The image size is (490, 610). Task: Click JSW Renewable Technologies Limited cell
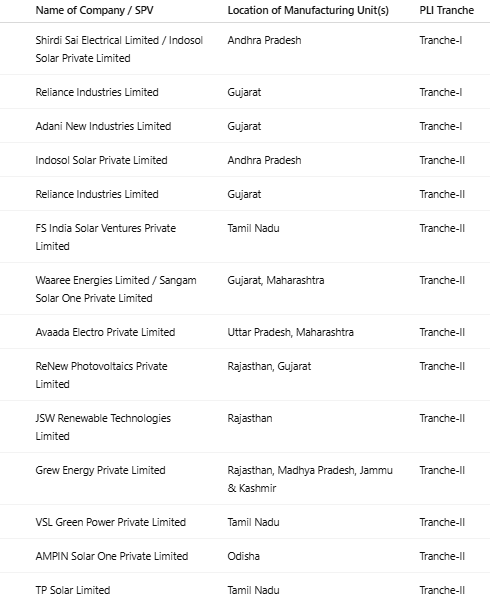click(103, 427)
